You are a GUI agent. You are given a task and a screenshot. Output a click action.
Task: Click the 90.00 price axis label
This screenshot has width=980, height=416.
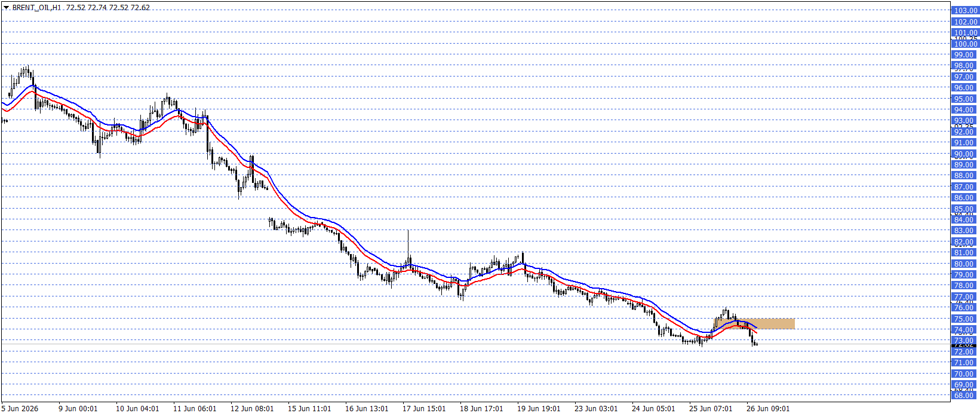pyautogui.click(x=964, y=154)
